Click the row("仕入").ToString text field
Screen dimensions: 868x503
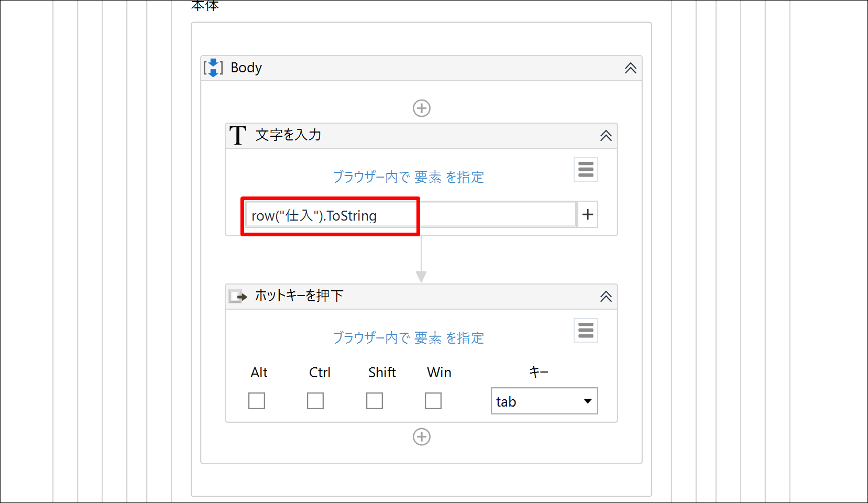click(x=411, y=215)
